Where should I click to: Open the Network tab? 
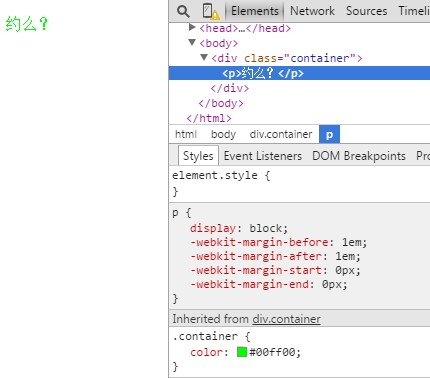pos(312,11)
